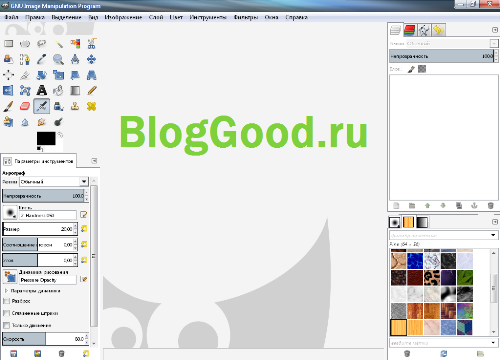Select the Scale tool
Screen dimensions: 500x360
(58, 75)
